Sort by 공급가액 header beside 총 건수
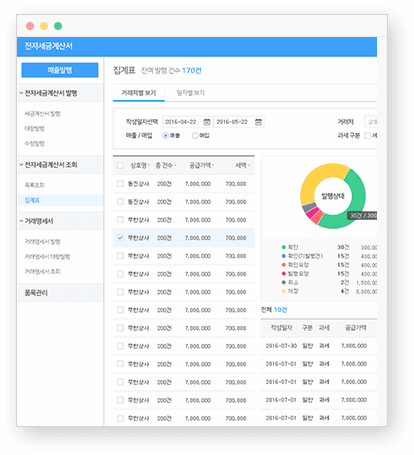Viewport: 414px width, 455px height. pos(202,165)
